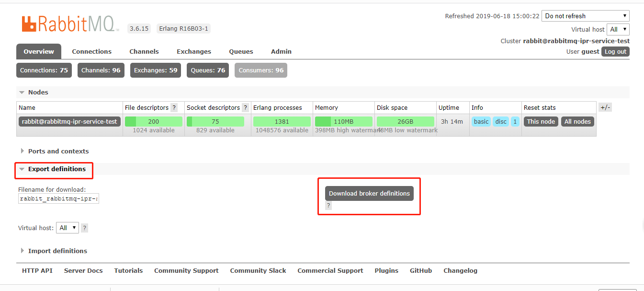
Task: Click the Disk space 26GB bar
Action: pos(406,122)
